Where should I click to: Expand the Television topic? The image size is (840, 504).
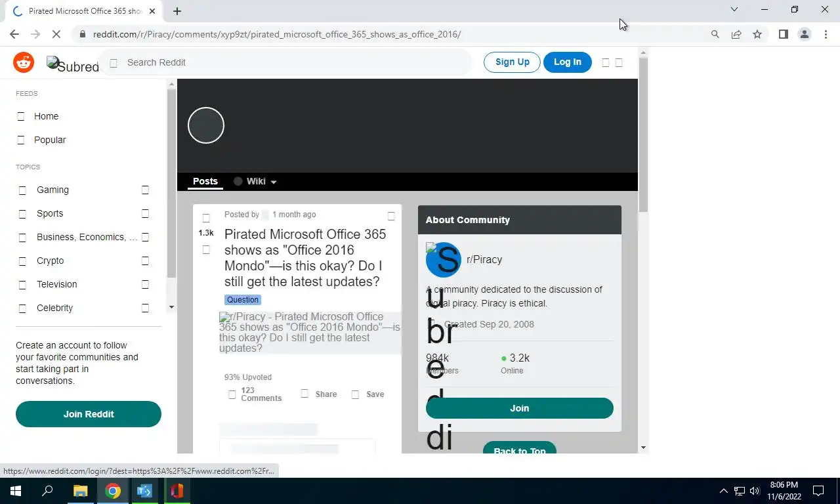[145, 284]
